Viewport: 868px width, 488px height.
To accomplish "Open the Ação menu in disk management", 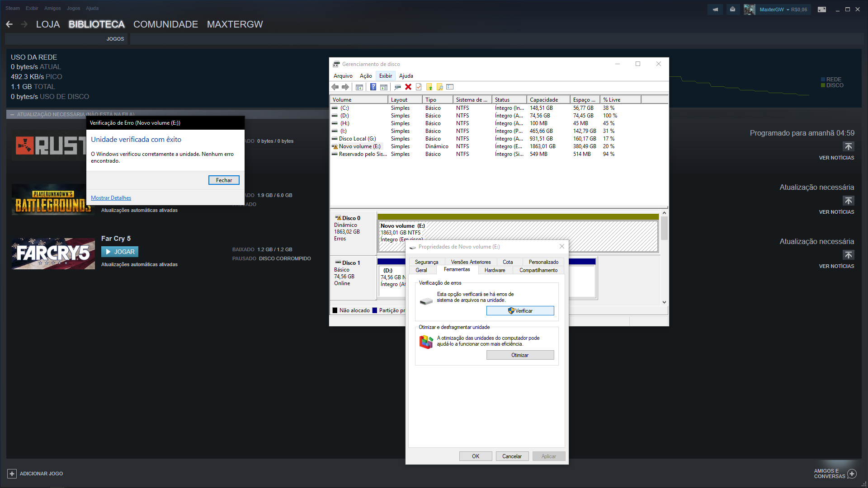I will pyautogui.click(x=366, y=76).
